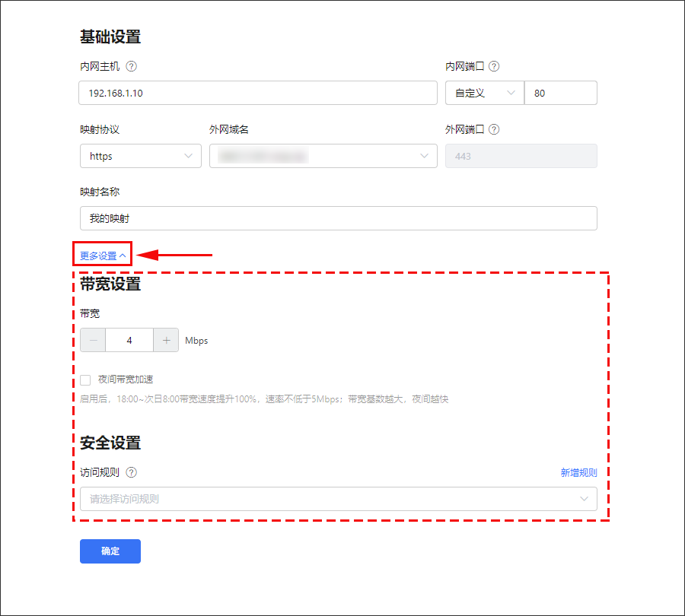Increase bandwidth with the plus button
Screen dimensions: 685x616
166,341
